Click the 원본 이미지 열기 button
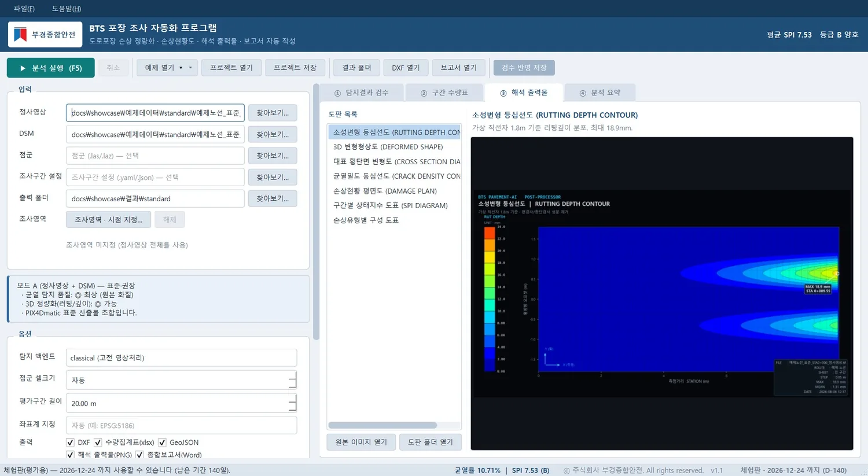Image resolution: width=868 pixels, height=476 pixels. click(361, 442)
